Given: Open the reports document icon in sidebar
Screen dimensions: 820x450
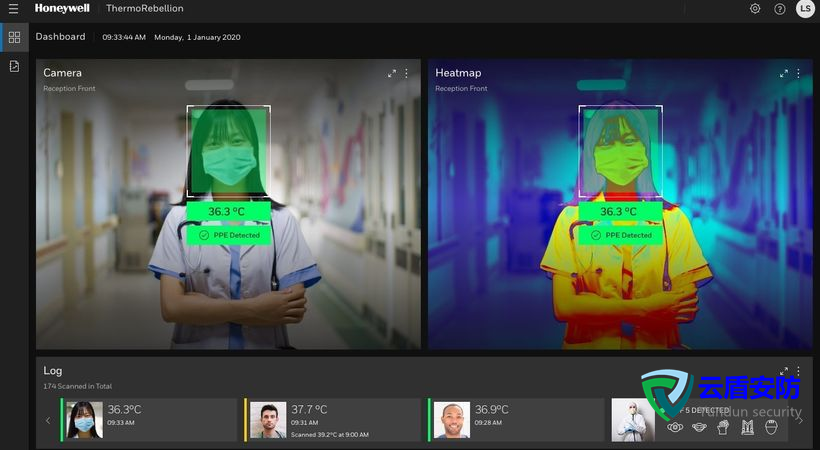Looking at the screenshot, I should [x=14, y=66].
